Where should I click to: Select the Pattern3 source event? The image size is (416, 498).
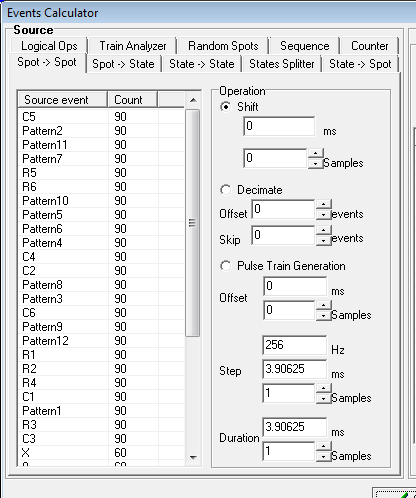point(101,299)
